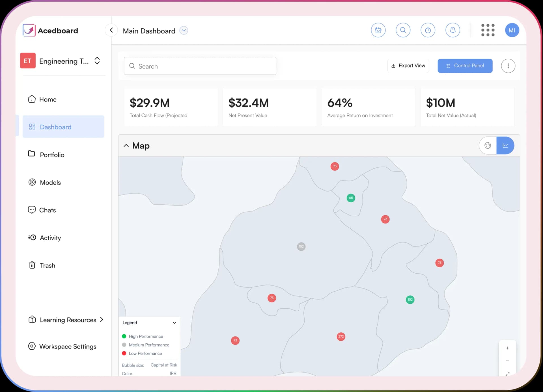
Task: Open Activity in the sidebar
Action: [63, 238]
